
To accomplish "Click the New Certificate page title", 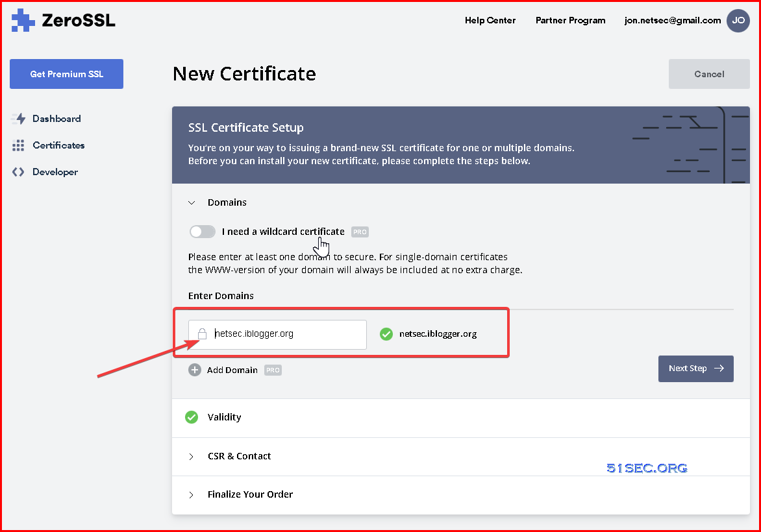I will [244, 74].
